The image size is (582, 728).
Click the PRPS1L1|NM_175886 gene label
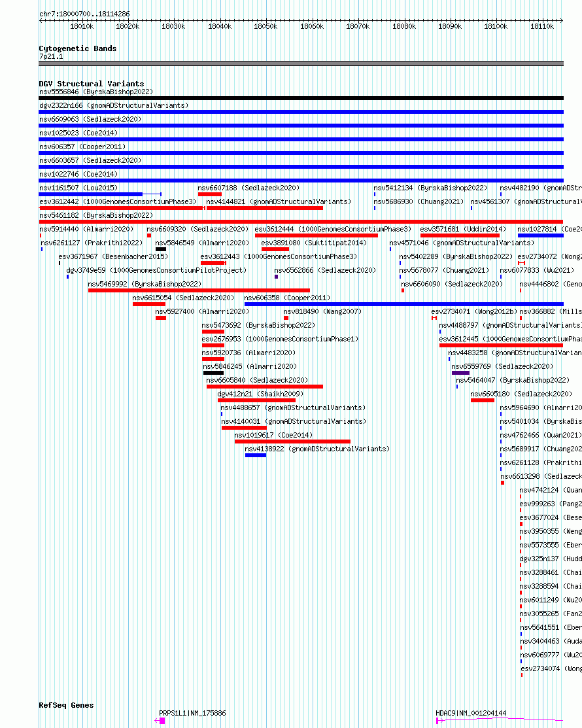coord(193,713)
